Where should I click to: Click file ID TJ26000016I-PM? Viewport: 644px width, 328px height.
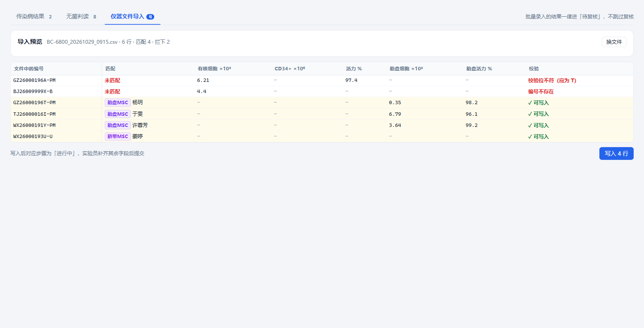[x=34, y=114]
